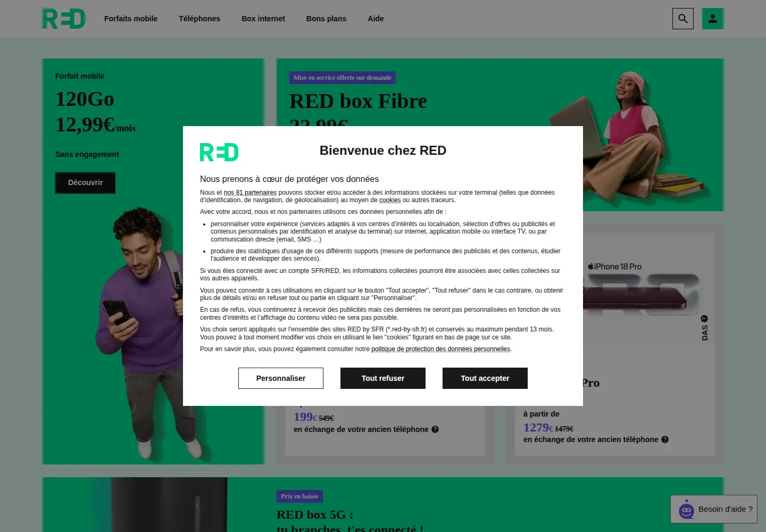Open help tooltip beside 199€ exchange offer
Viewport: 766px width, 532px height.
[435, 429]
